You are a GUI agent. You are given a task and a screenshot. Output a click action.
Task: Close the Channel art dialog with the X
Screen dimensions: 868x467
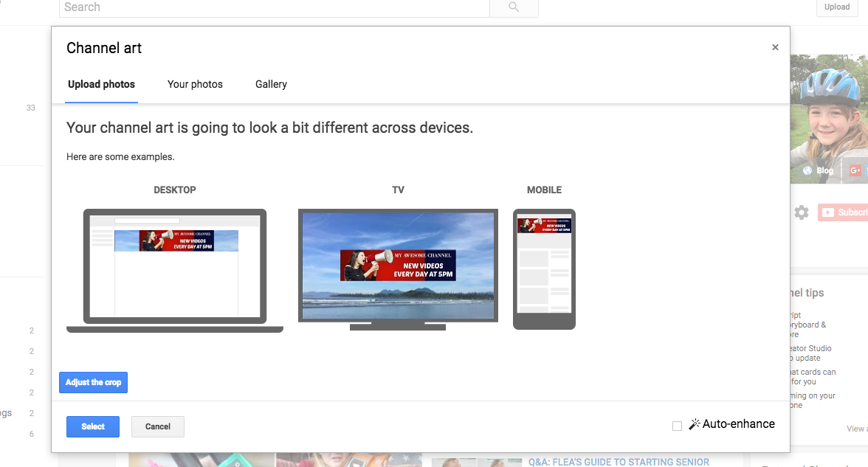coord(775,46)
